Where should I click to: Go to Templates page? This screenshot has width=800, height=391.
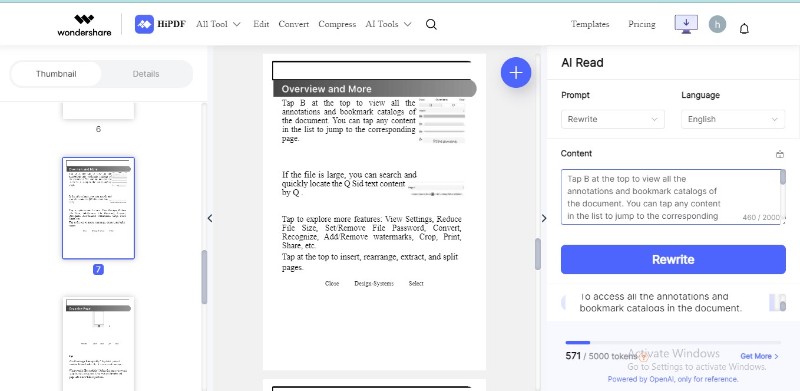point(590,24)
